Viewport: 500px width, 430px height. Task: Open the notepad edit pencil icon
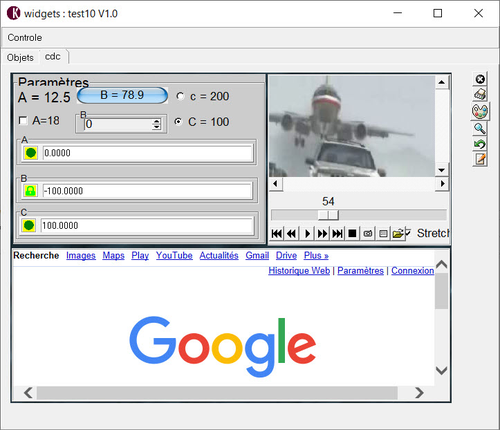click(x=480, y=159)
